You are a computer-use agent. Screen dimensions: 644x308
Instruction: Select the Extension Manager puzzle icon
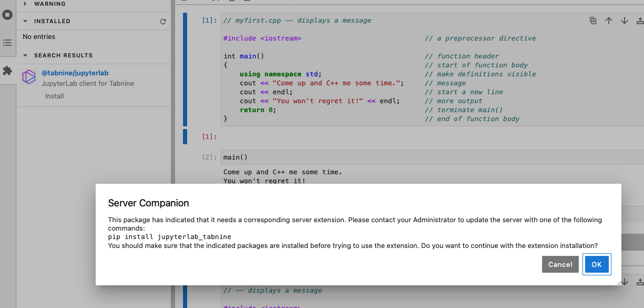coord(7,71)
